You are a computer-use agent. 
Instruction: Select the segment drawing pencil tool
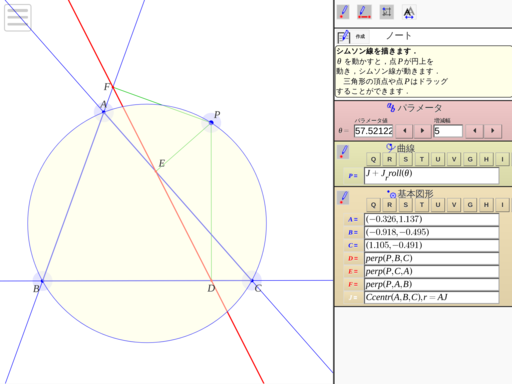(x=364, y=12)
